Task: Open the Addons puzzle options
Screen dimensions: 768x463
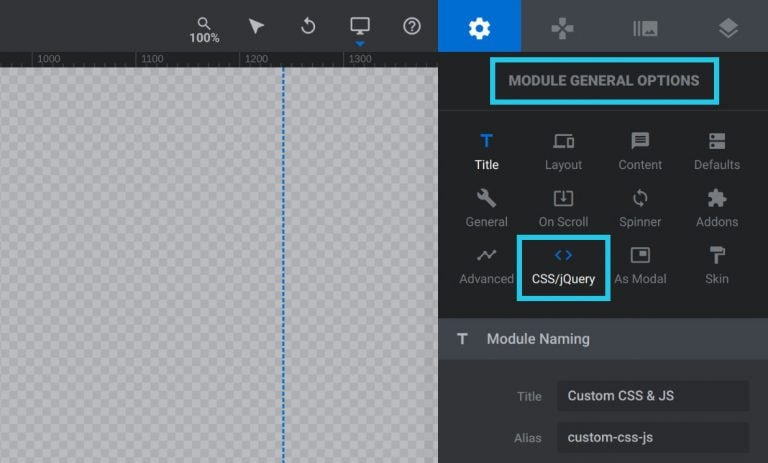Action: [x=717, y=209]
